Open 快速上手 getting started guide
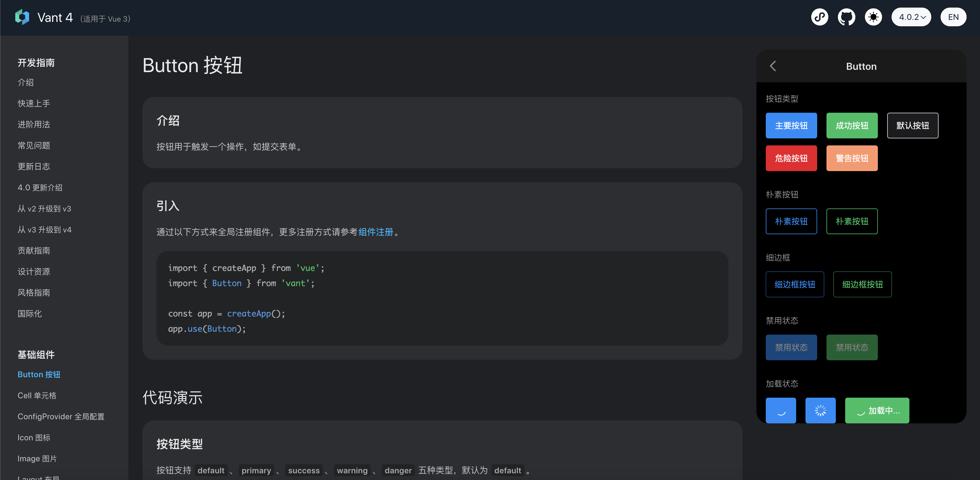The height and width of the screenshot is (480, 980). 34,102
